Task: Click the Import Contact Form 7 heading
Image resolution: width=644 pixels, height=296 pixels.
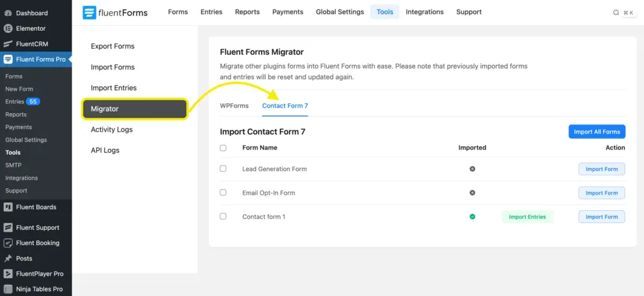Action: [262, 132]
